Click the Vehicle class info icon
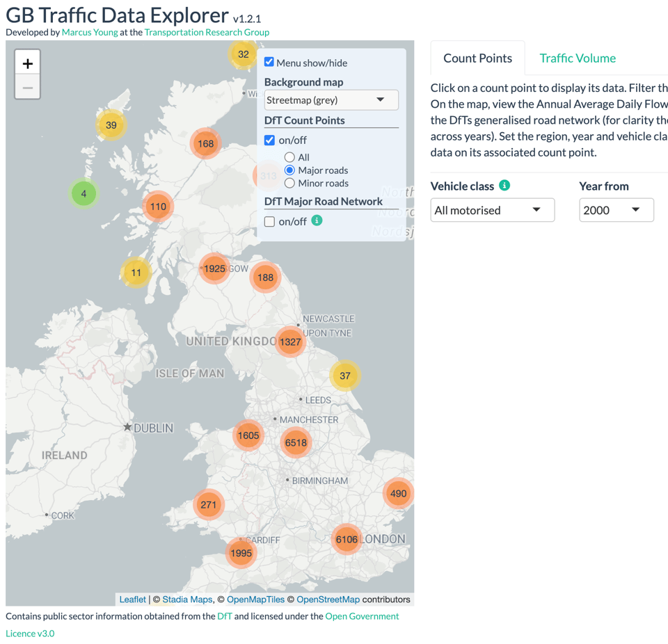 (504, 185)
